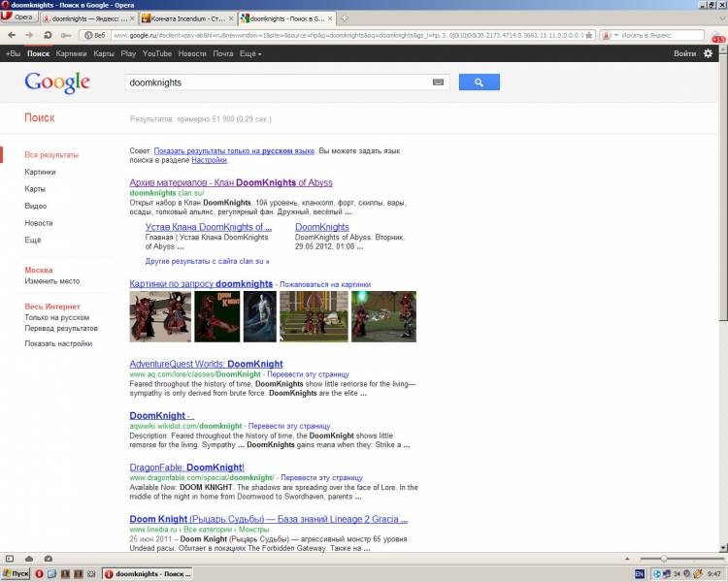Filter results 'Только на русском'
728x582 pixels.
(56, 317)
